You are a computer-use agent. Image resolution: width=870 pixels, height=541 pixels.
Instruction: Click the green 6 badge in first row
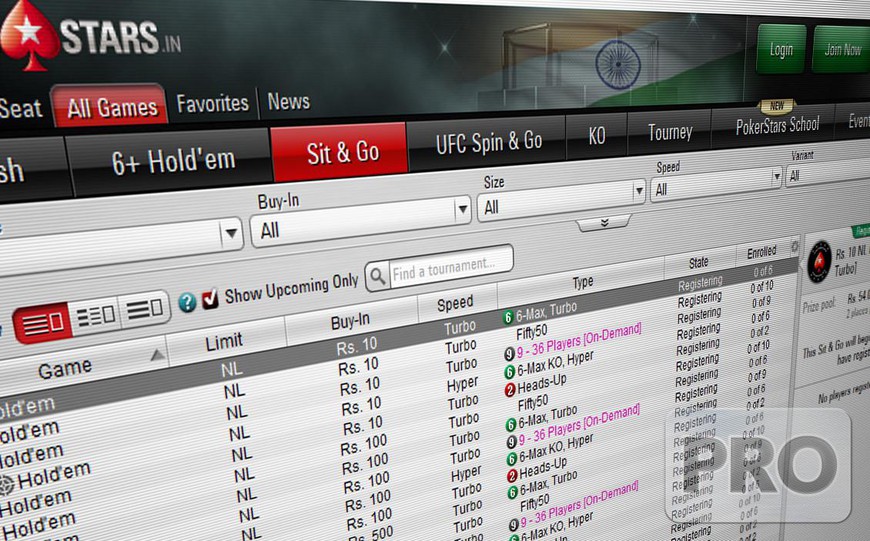[x=507, y=317]
